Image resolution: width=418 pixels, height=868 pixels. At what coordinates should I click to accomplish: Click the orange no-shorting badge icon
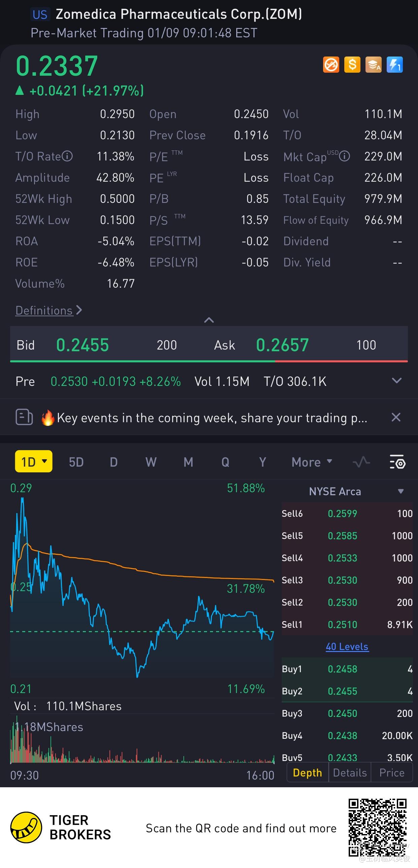pyautogui.click(x=331, y=65)
